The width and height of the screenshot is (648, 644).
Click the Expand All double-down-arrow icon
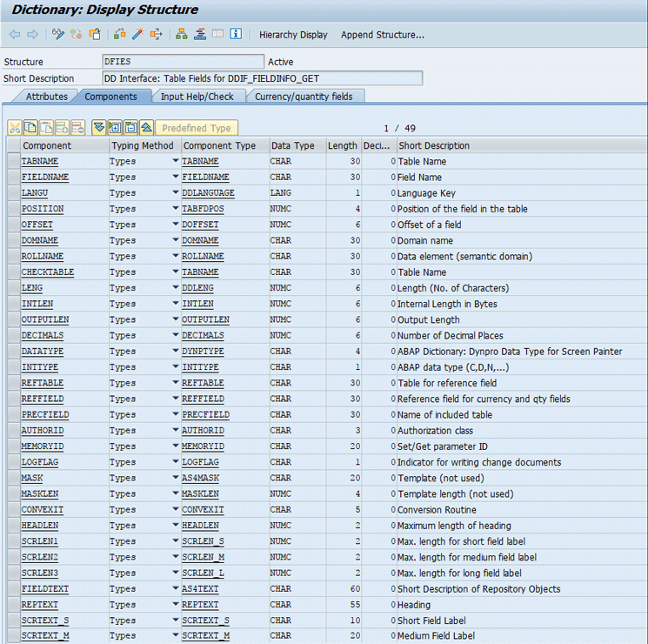pyautogui.click(x=99, y=128)
